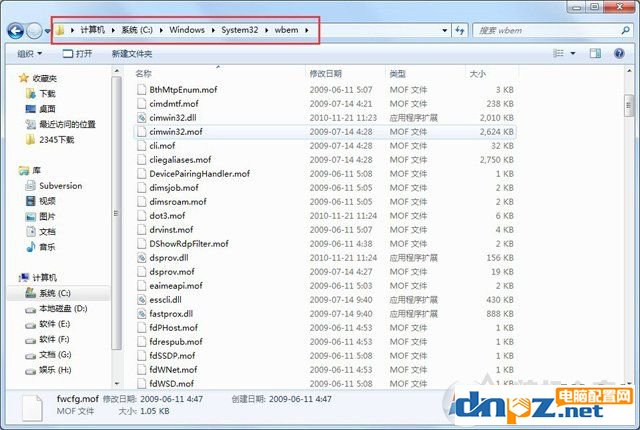
Task: Click the blue Help question mark icon
Action: 619,53
